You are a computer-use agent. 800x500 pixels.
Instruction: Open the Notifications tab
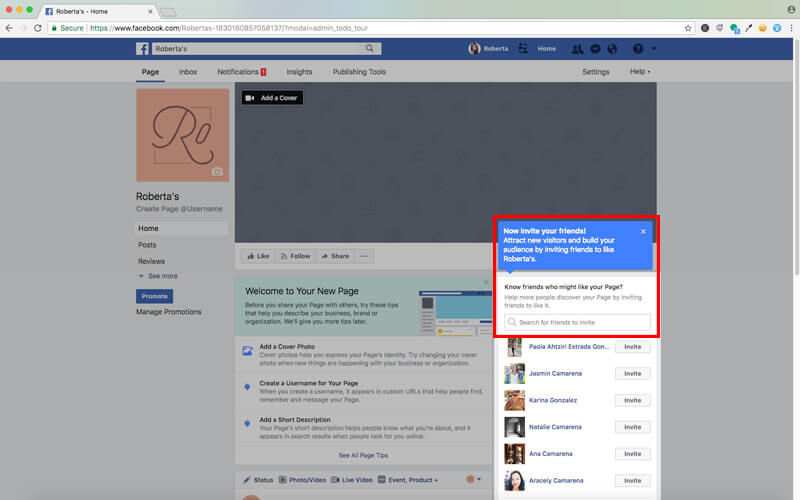(x=241, y=72)
